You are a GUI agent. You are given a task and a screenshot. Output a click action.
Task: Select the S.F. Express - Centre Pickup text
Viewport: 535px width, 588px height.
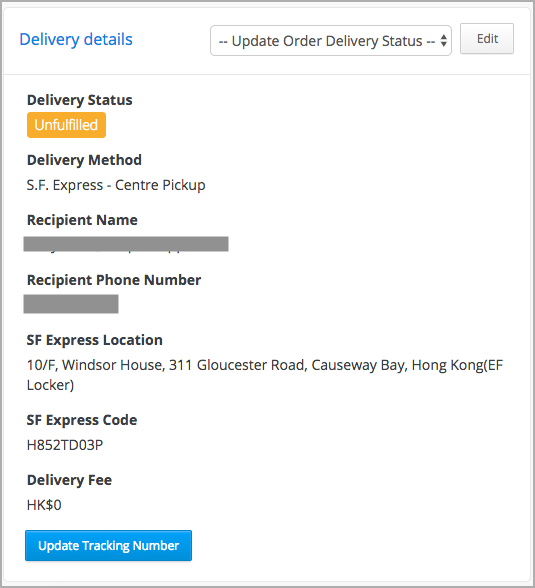pos(116,185)
